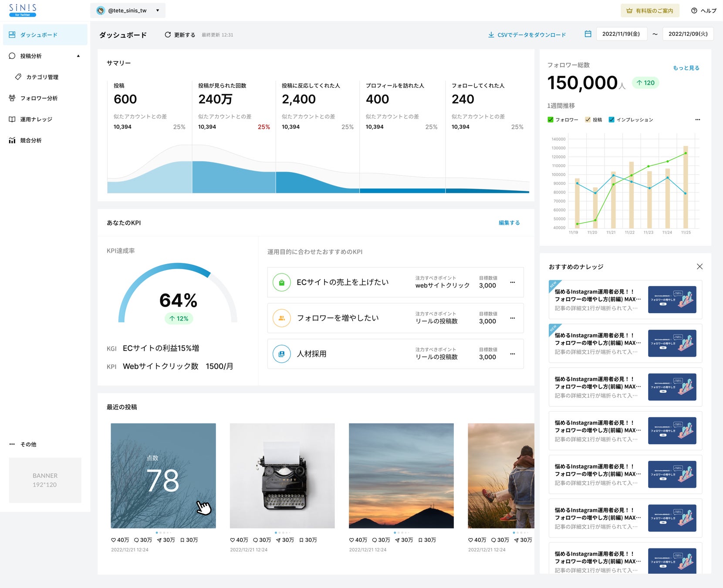Viewport: 723px width, 588px height.
Task: Click the like heart icon under typewriter post
Action: pos(233,540)
